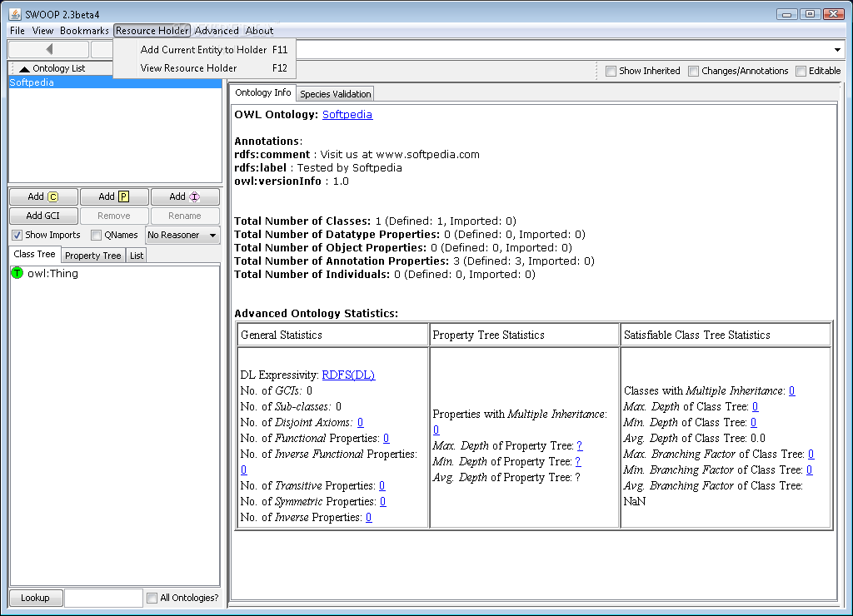Screen dimensions: 853x616
Task: Click the Lookup button
Action: [35, 598]
